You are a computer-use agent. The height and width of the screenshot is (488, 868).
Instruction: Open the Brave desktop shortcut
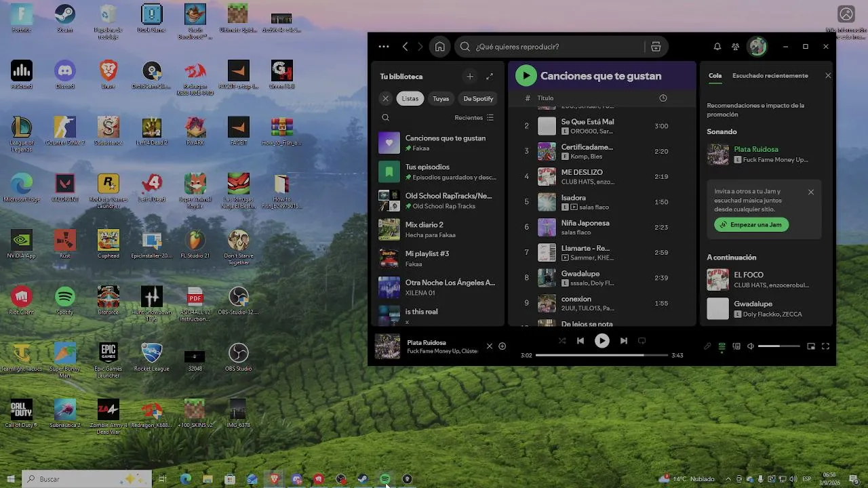108,75
